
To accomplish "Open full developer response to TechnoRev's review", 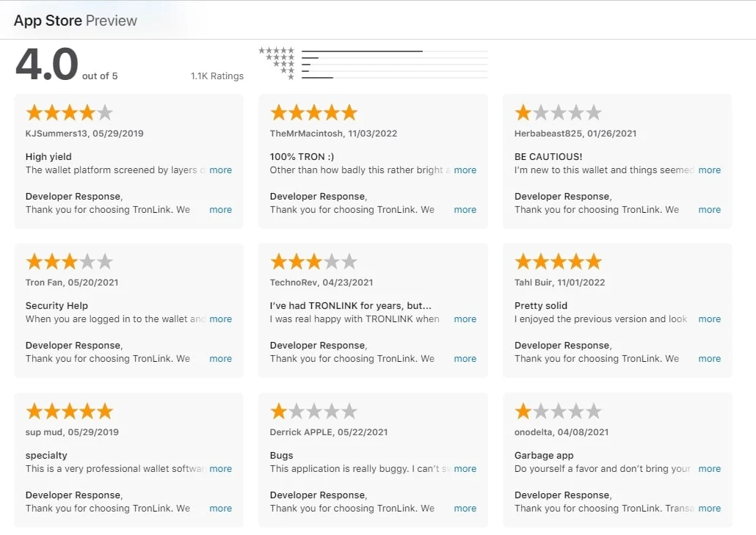I will 465,359.
